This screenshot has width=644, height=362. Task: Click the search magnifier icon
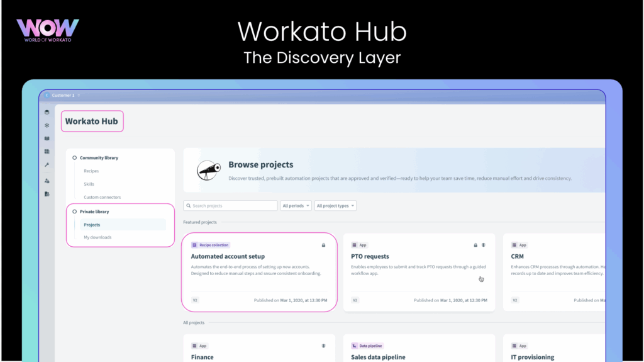[189, 206]
